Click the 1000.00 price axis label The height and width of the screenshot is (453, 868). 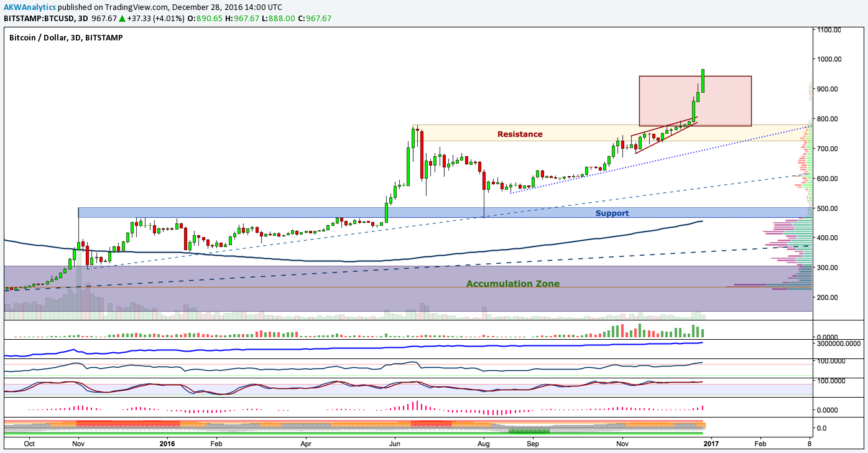tap(829, 60)
